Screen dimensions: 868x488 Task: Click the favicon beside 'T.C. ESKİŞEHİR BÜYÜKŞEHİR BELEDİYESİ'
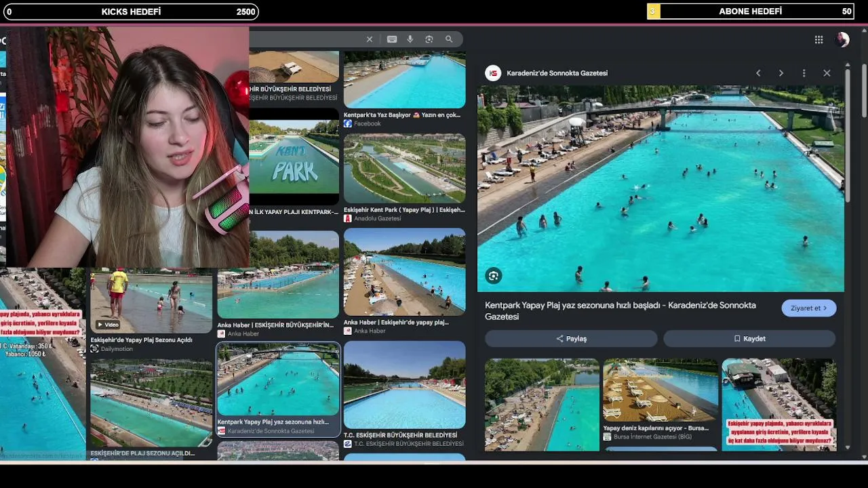pos(348,444)
